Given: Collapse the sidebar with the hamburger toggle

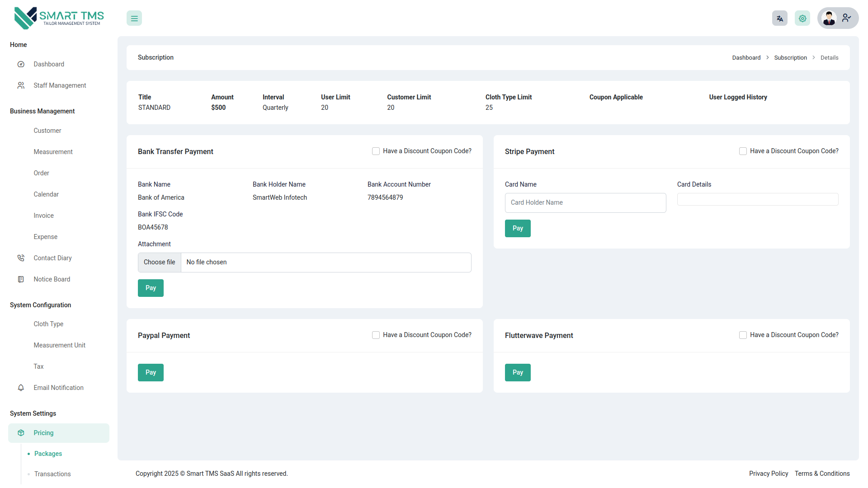Looking at the screenshot, I should (134, 18).
